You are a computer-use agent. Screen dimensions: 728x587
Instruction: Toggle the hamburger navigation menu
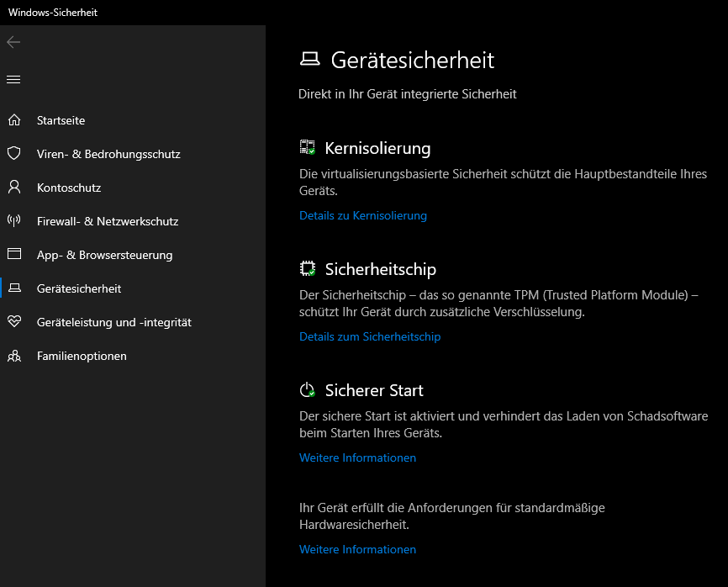pyautogui.click(x=13, y=80)
